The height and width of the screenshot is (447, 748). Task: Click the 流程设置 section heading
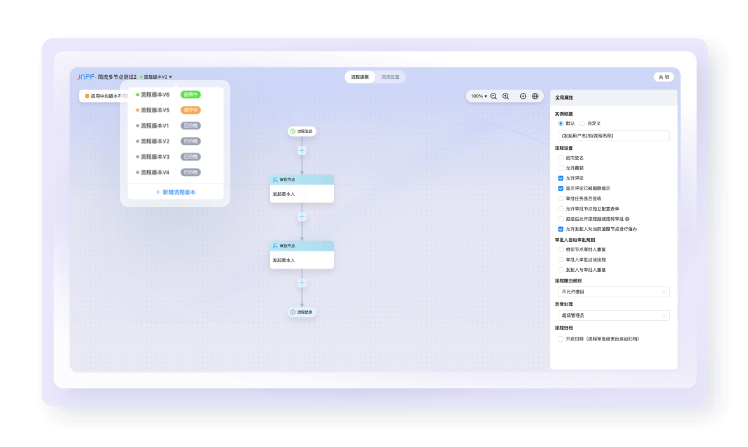point(564,148)
